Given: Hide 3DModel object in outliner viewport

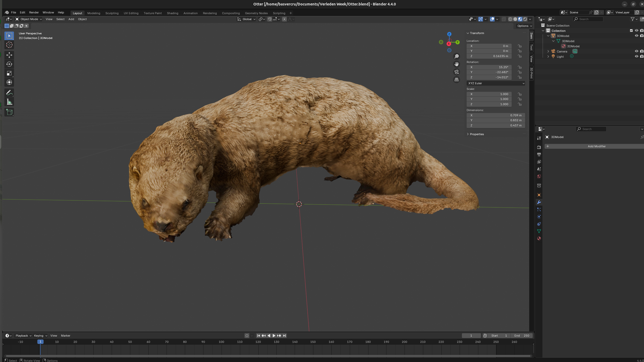Looking at the screenshot, I should click(637, 36).
